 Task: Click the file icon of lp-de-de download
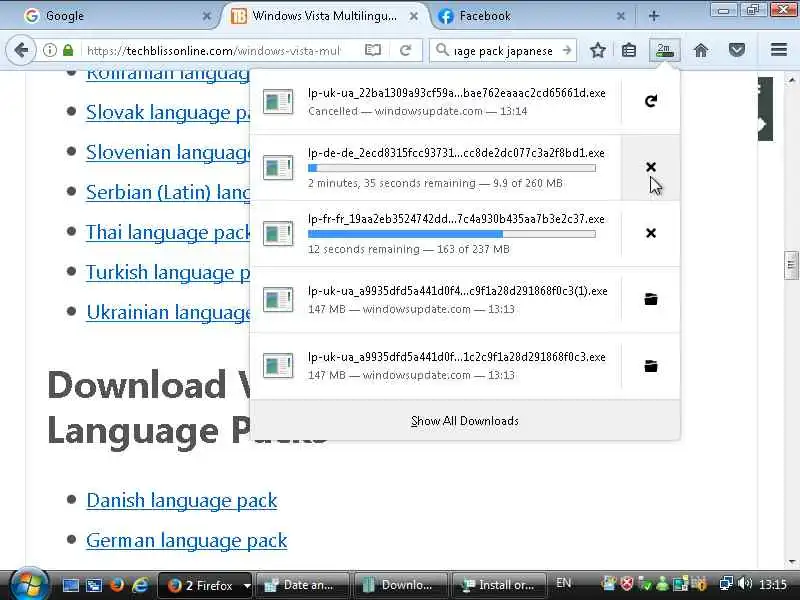point(278,167)
